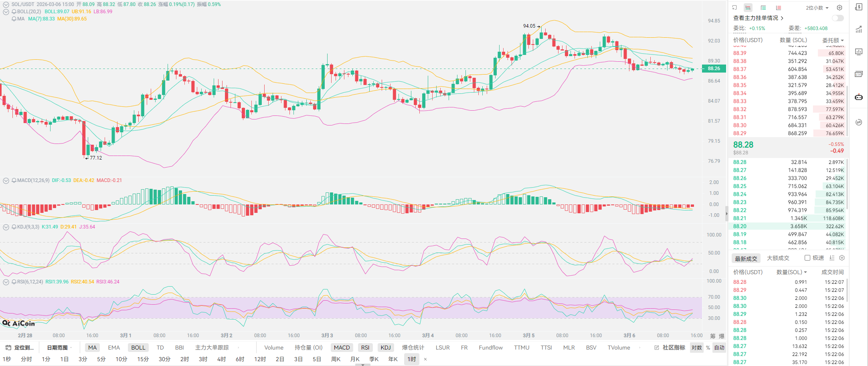This screenshot has height=366, width=868.
Task: Click the 定位到 locate button
Action: 20,348
